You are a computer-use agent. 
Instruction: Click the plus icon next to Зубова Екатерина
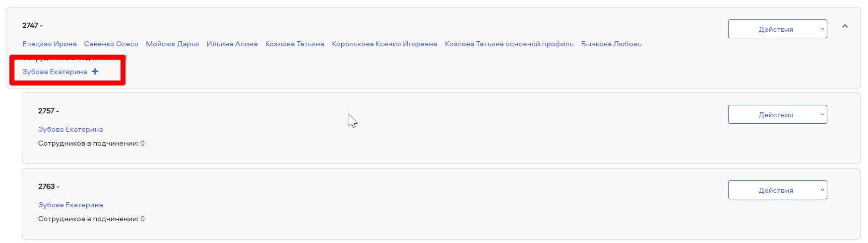[95, 72]
